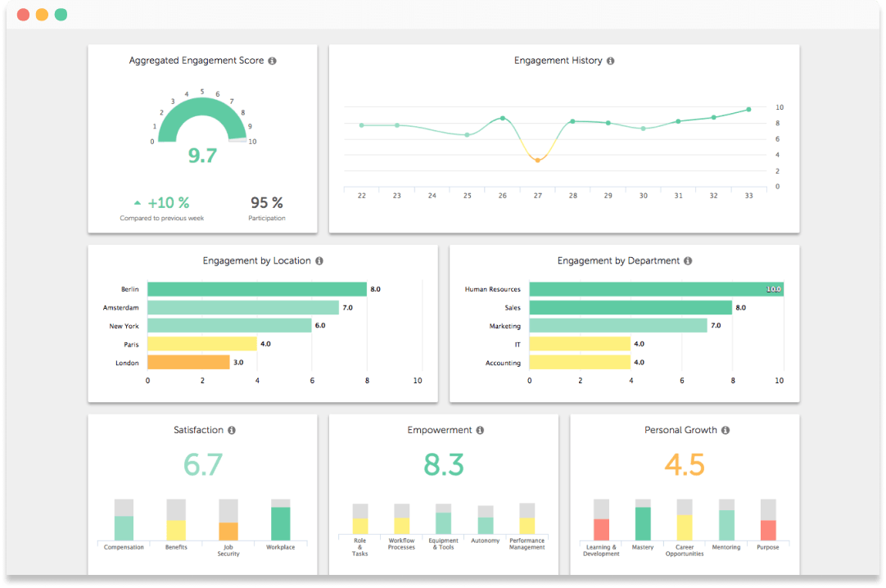Click the Engagement by Location info icon
The height and width of the screenshot is (588, 886).
[320, 260]
